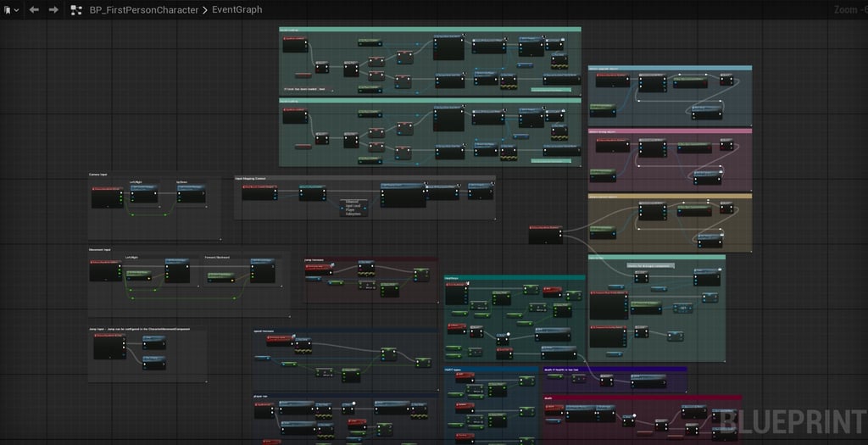Click the Enhanced Input Local Player Subsystem node
868x445 pixels.
click(x=353, y=209)
